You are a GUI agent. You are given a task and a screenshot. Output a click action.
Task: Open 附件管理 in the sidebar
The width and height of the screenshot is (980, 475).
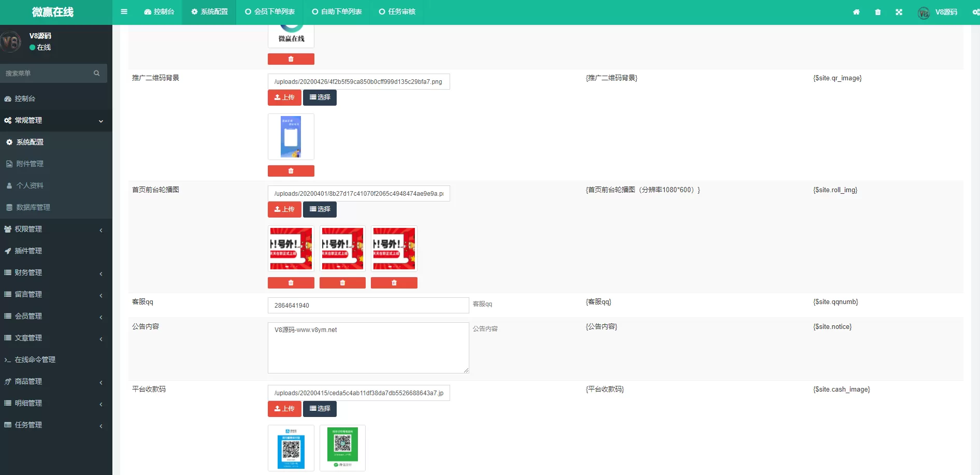30,164
